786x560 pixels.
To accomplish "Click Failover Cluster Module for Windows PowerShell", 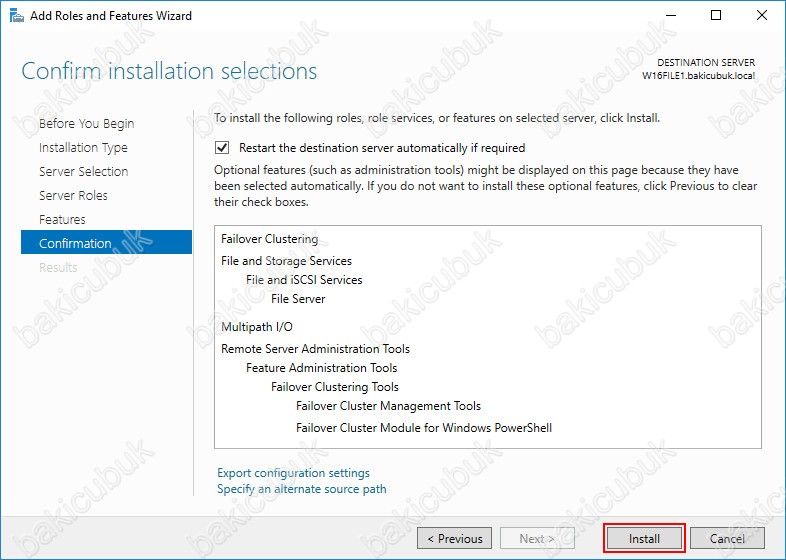I will [x=424, y=428].
